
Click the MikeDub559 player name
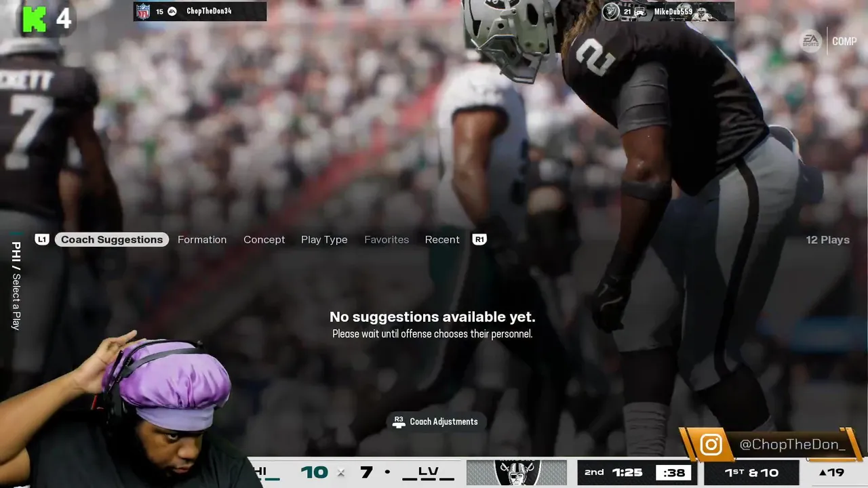click(673, 12)
